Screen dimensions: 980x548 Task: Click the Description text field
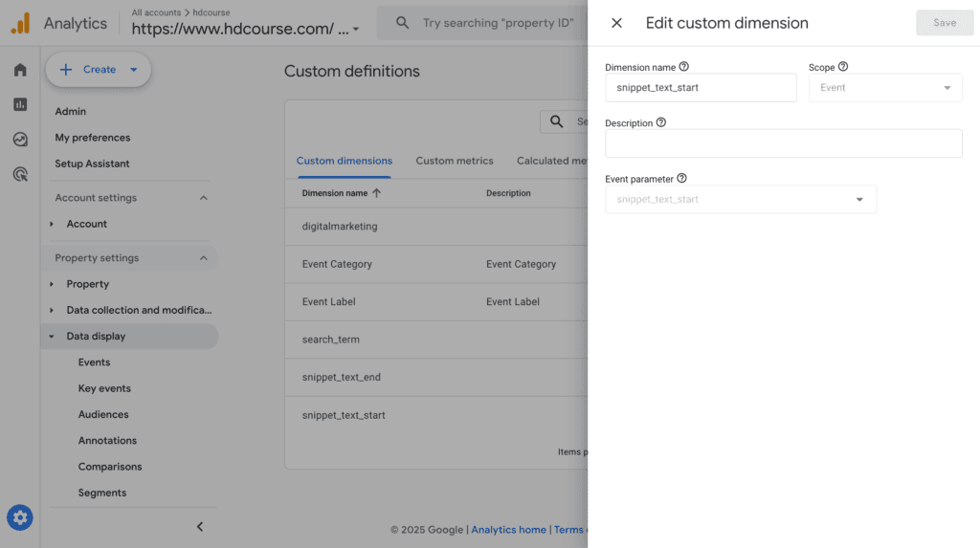(783, 144)
